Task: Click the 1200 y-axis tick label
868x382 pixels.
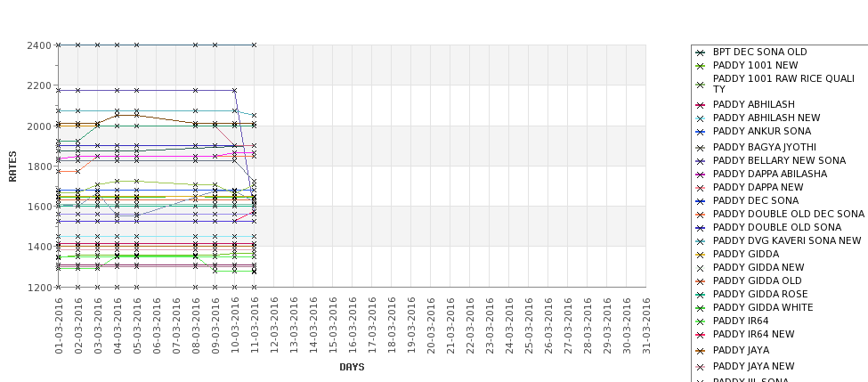Action: (39, 288)
